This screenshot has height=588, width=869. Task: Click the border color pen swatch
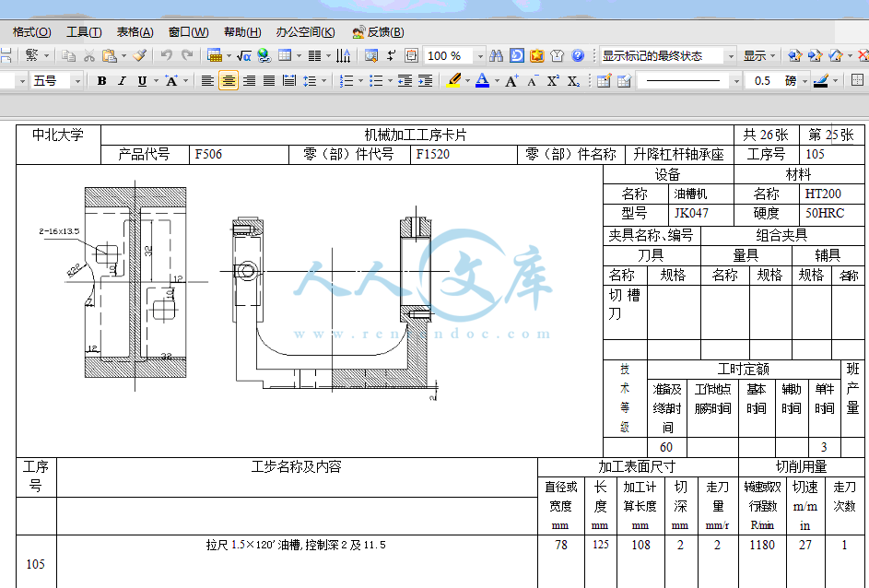pos(821,81)
